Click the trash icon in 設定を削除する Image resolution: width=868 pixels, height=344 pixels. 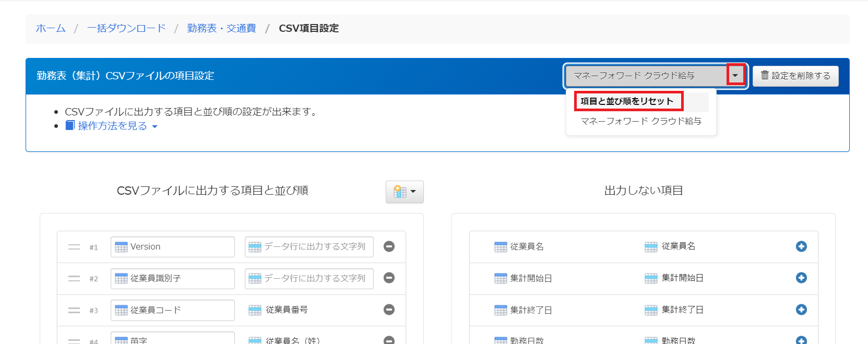[765, 75]
